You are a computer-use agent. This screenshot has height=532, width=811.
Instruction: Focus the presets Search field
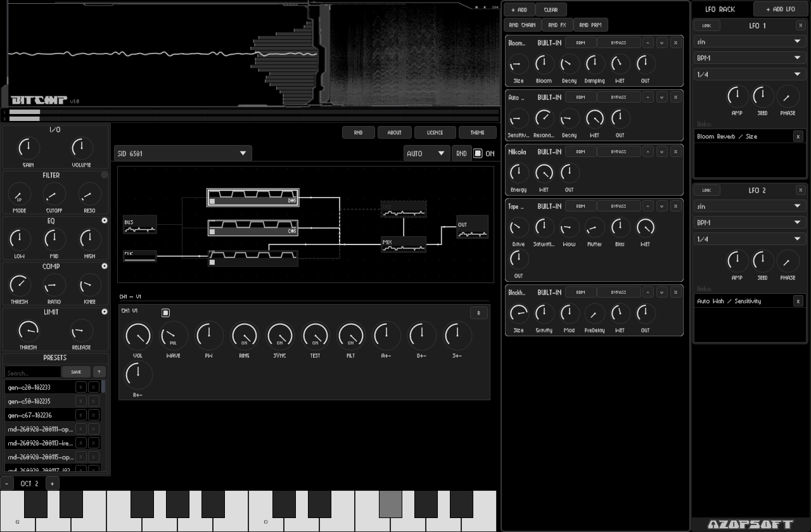coord(33,372)
